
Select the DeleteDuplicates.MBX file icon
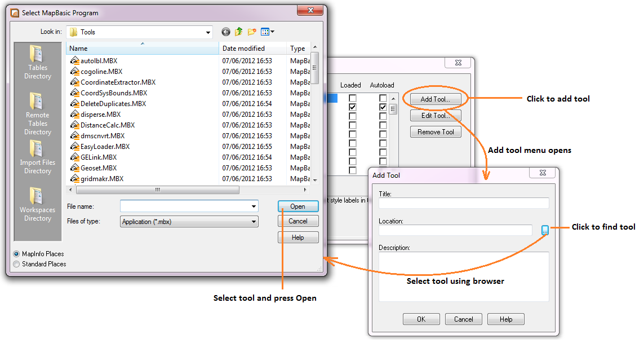click(74, 104)
